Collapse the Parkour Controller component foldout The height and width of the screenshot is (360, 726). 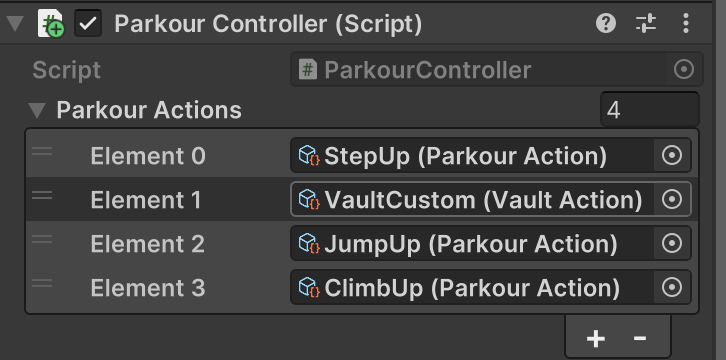click(15, 23)
